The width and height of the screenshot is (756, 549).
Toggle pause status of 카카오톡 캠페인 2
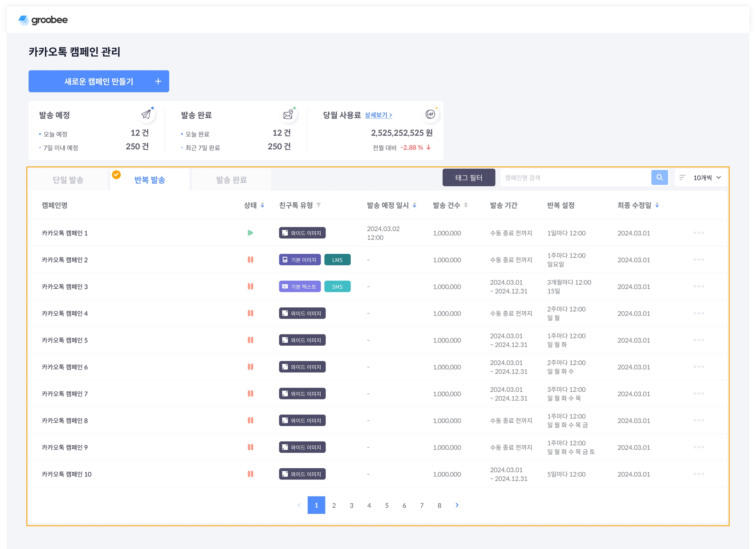tap(250, 259)
